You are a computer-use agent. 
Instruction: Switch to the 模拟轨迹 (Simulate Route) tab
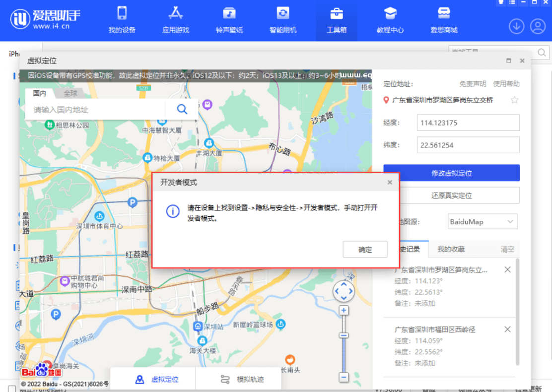pyautogui.click(x=238, y=379)
